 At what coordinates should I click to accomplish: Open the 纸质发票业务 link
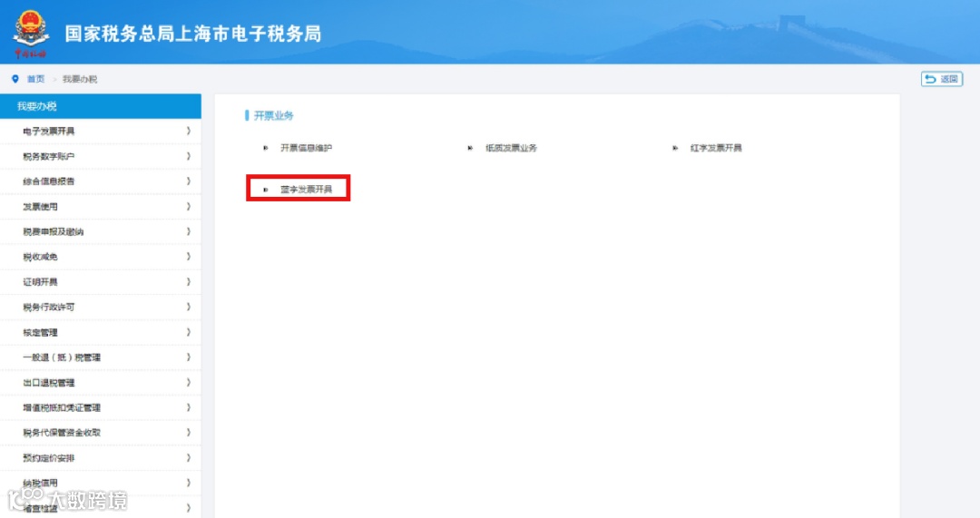click(x=511, y=148)
